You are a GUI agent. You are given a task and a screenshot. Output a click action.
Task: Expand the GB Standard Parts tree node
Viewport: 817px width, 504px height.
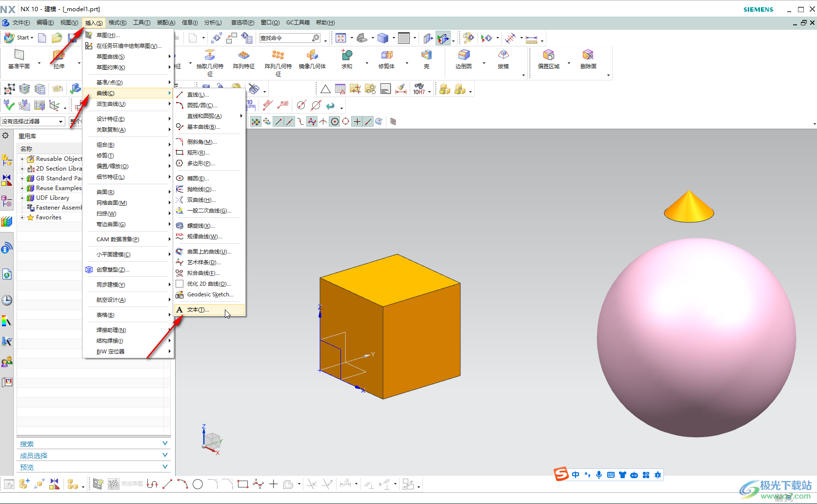click(x=22, y=178)
